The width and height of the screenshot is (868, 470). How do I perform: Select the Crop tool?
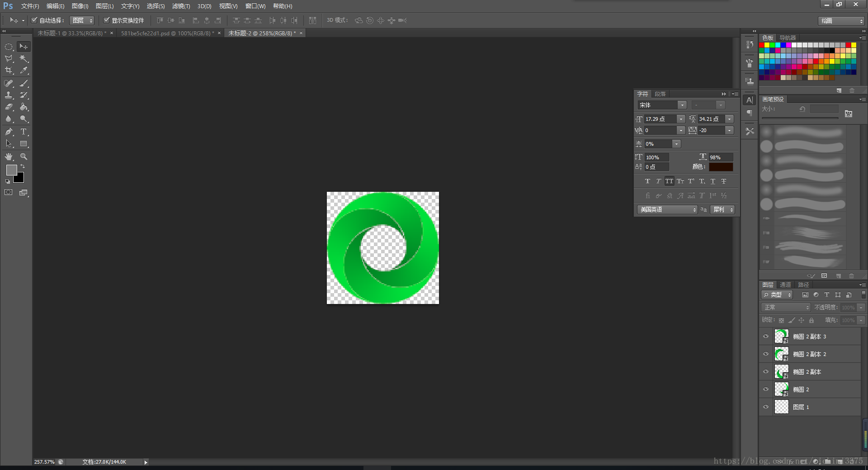9,71
